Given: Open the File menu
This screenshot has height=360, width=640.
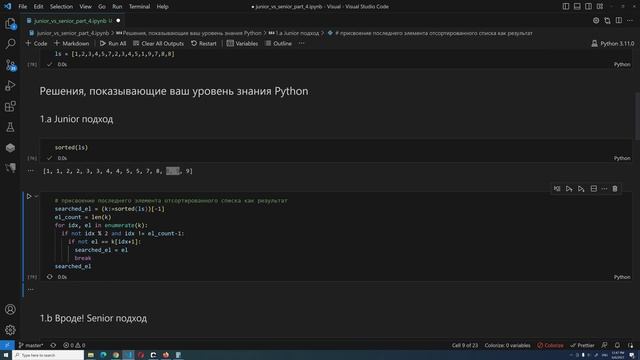Looking at the screenshot, I should 22,7.
